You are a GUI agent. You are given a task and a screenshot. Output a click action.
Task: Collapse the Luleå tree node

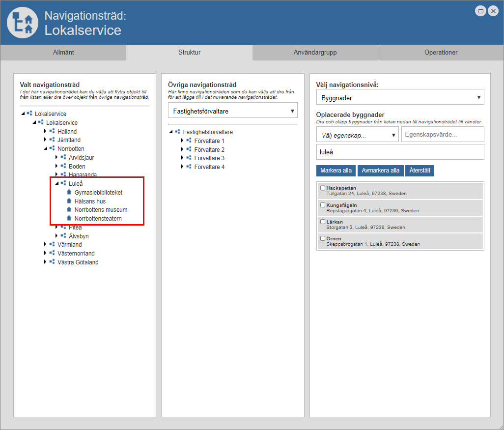click(x=57, y=184)
